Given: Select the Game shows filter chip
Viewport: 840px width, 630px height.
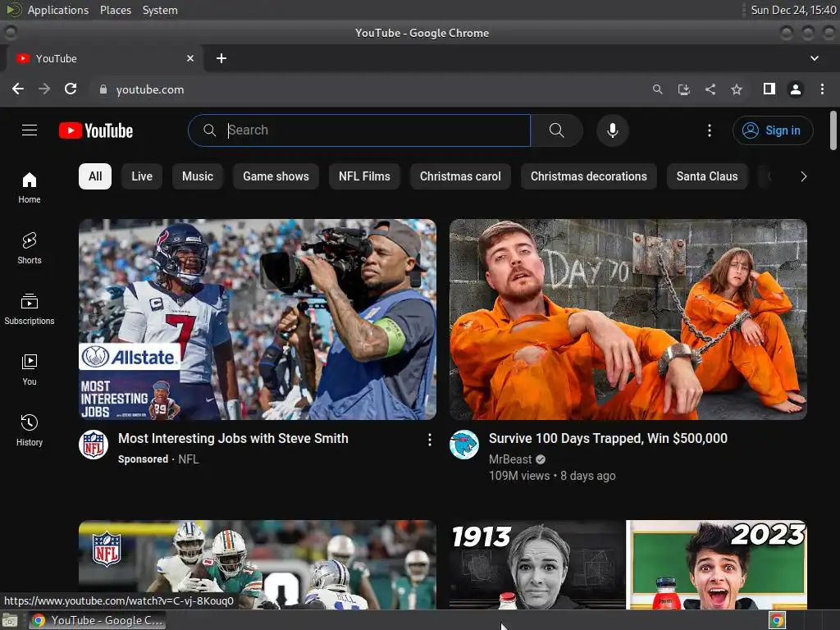Looking at the screenshot, I should (x=276, y=176).
